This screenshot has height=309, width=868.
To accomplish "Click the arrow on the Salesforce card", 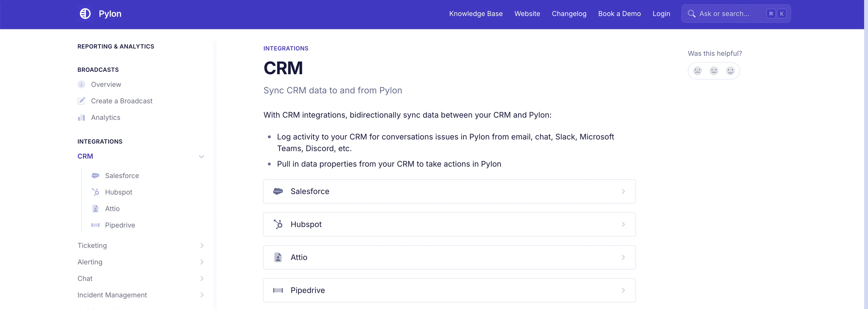I will point(623,191).
